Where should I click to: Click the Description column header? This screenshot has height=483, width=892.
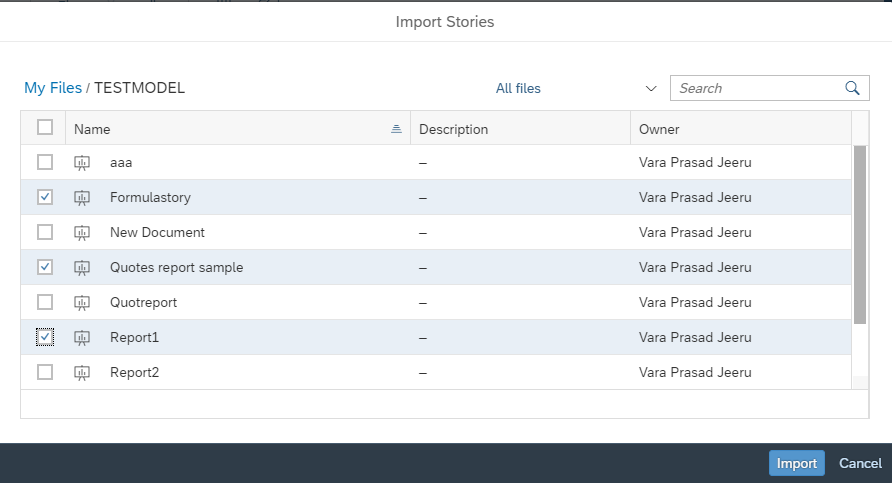click(454, 129)
